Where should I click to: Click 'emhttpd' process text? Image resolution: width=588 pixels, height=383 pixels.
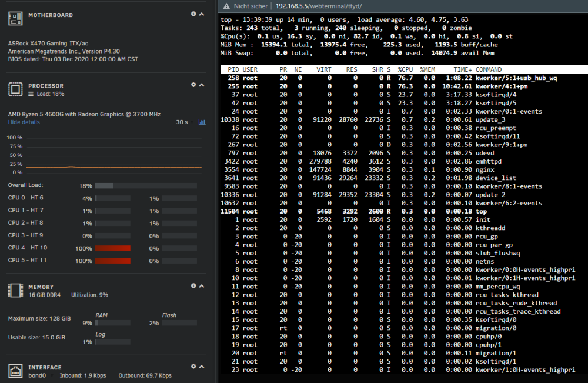[489, 161]
